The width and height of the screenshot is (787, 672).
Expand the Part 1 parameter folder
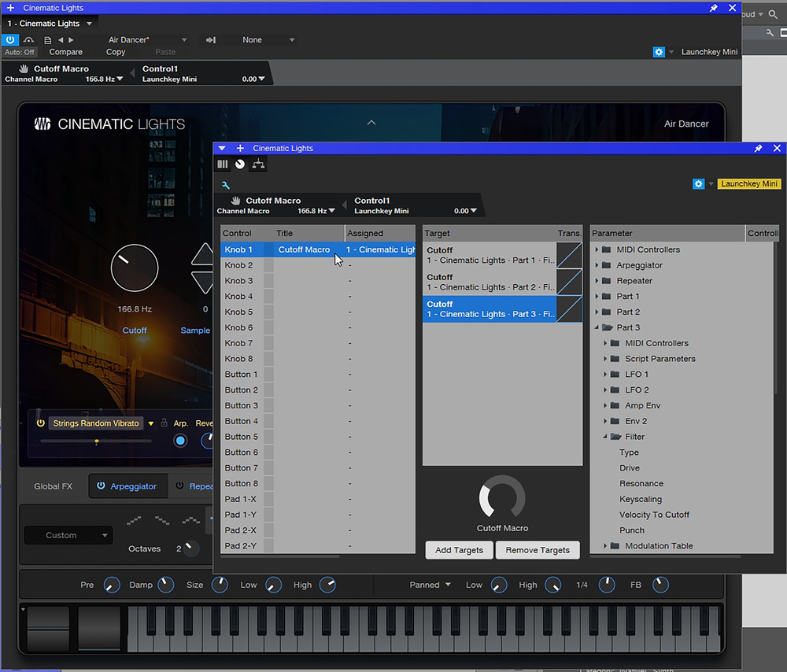point(597,297)
